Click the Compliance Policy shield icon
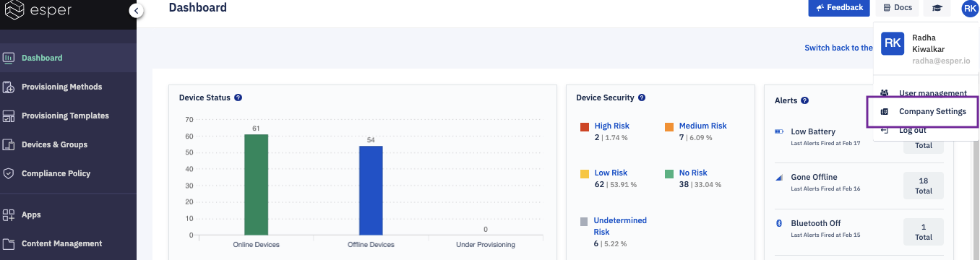This screenshot has height=260, width=980. pos(9,174)
